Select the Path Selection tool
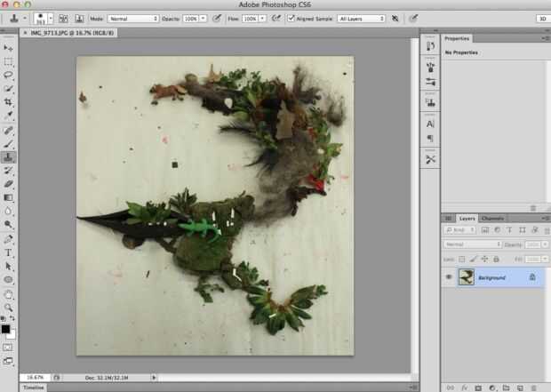Image resolution: width=551 pixels, height=392 pixels. (x=8, y=266)
